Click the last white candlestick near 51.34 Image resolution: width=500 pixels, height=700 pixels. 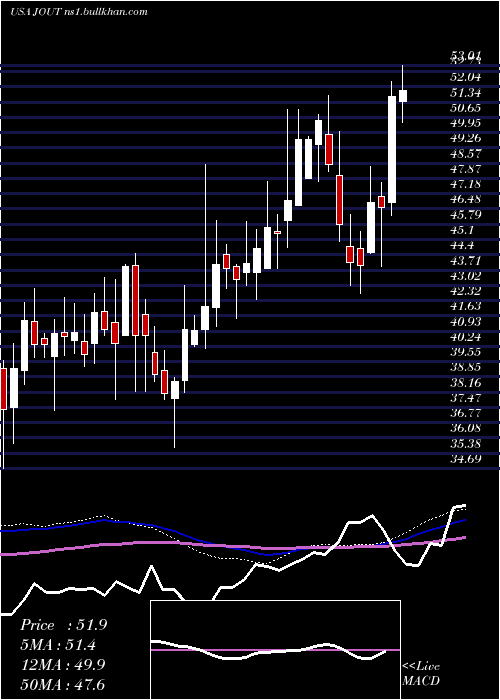click(x=403, y=96)
